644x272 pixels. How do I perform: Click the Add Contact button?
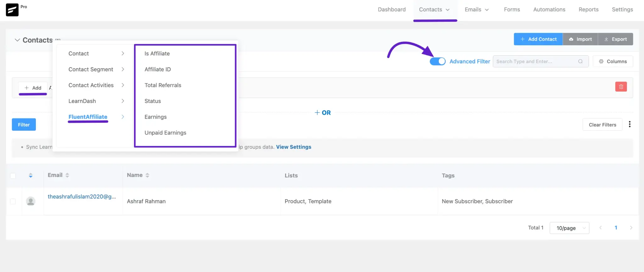pyautogui.click(x=538, y=39)
